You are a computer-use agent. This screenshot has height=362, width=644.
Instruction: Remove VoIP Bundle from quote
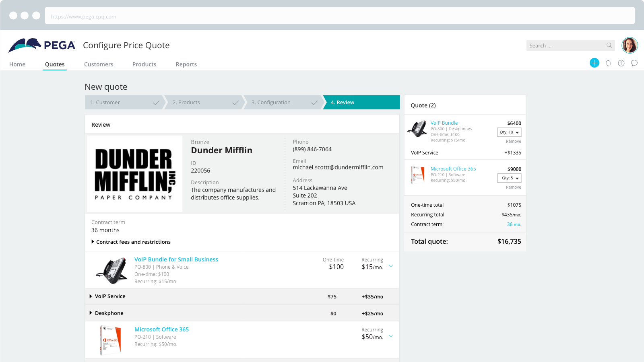(x=513, y=142)
